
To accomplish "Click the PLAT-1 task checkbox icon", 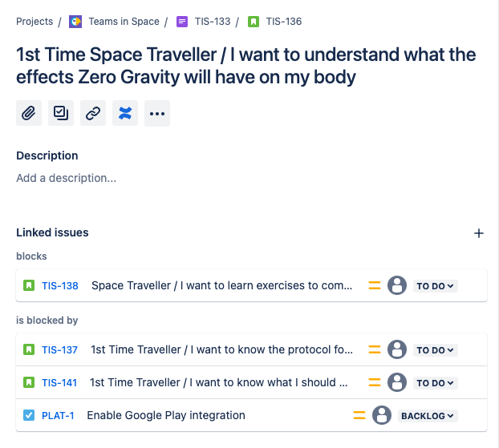I will (x=29, y=415).
